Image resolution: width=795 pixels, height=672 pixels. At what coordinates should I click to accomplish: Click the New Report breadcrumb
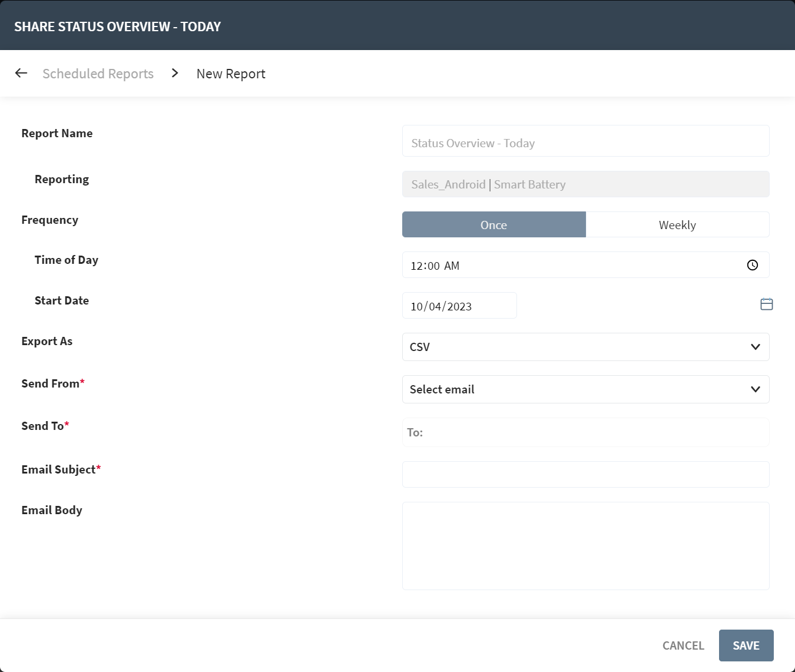point(231,74)
